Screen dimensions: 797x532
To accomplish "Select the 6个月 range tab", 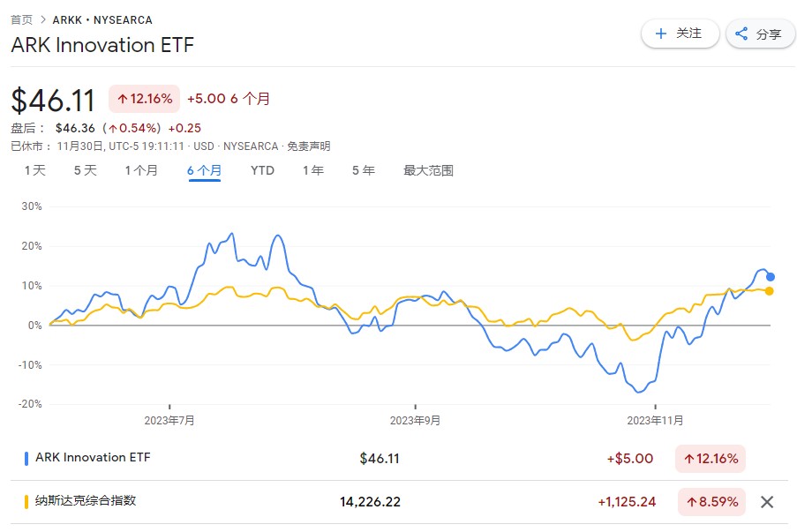I will [204, 170].
